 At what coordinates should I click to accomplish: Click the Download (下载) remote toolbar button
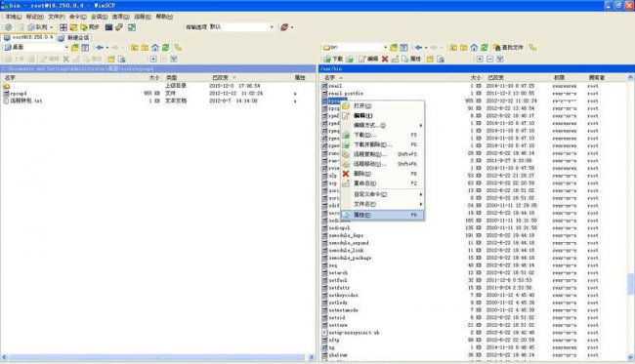pyautogui.click(x=333, y=60)
